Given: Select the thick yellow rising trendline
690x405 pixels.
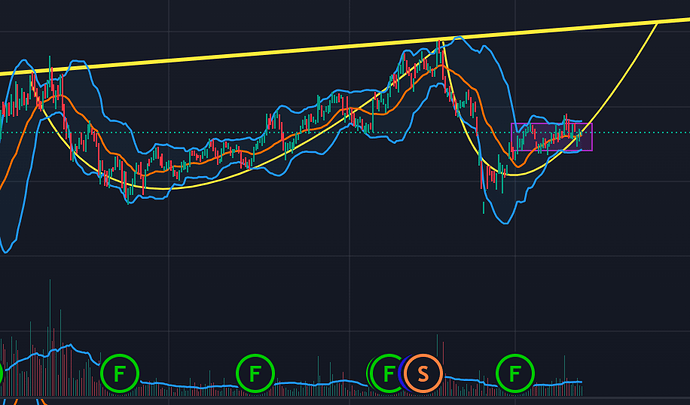Looking at the screenshot, I should click(345, 46).
